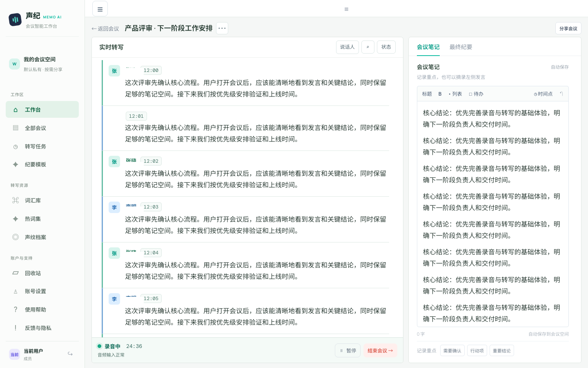Go to 转写任务

42,146
